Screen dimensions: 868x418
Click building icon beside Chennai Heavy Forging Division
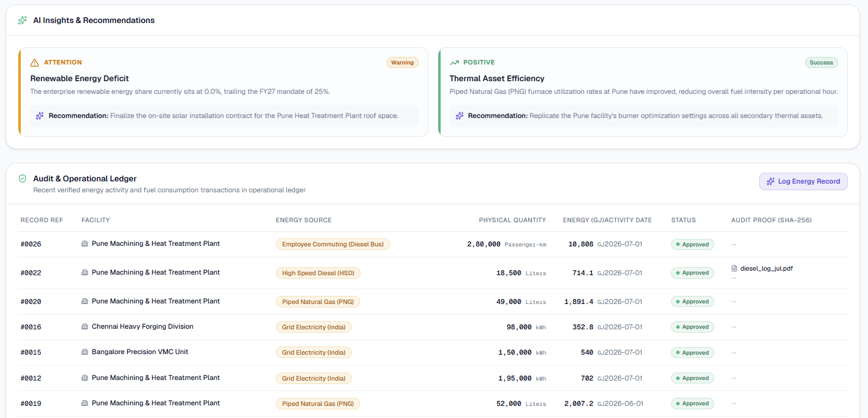(85, 326)
